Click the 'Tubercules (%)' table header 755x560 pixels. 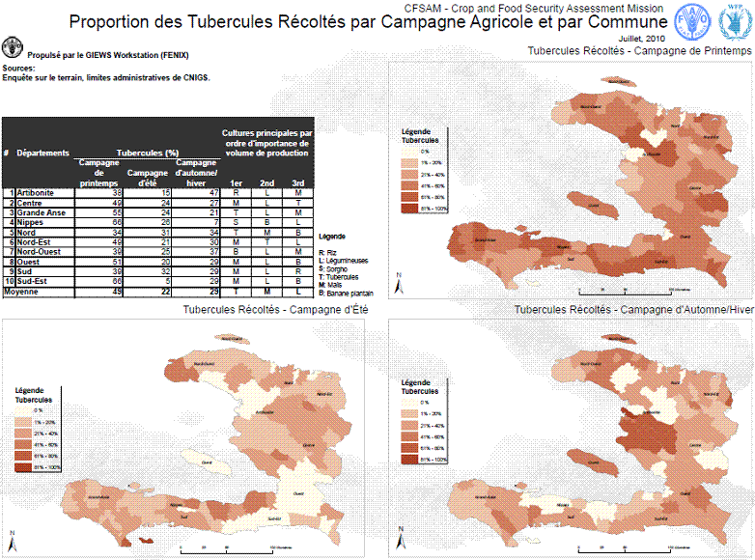[148, 154]
